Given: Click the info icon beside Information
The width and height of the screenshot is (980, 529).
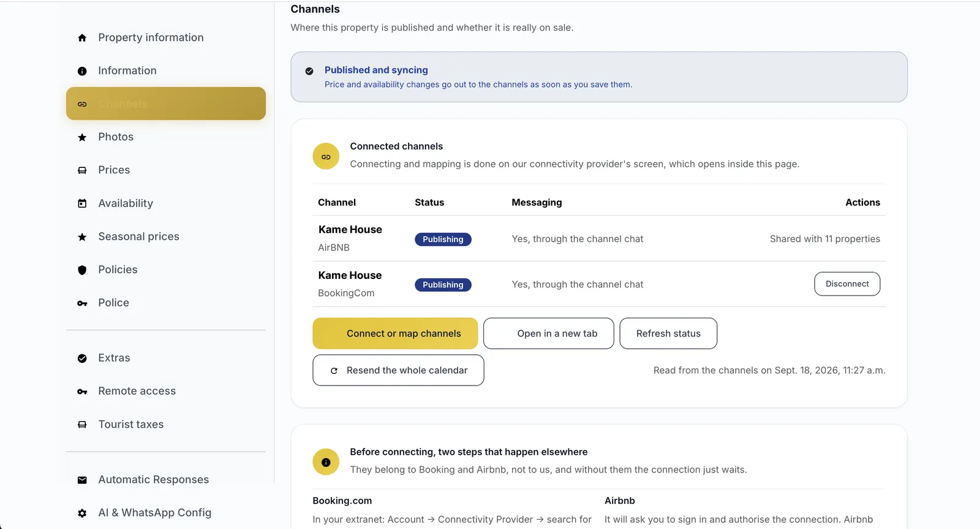Looking at the screenshot, I should (x=82, y=71).
